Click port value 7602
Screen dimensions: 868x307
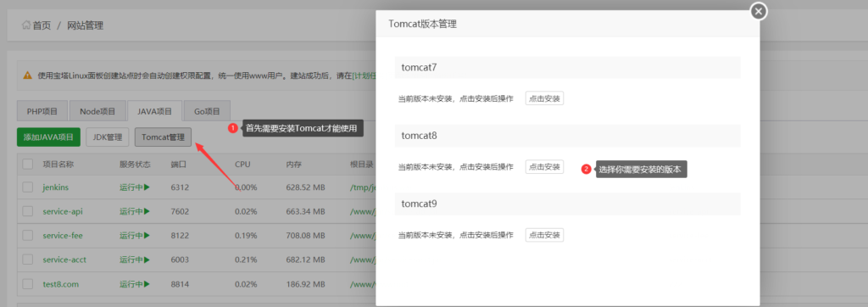pos(180,211)
